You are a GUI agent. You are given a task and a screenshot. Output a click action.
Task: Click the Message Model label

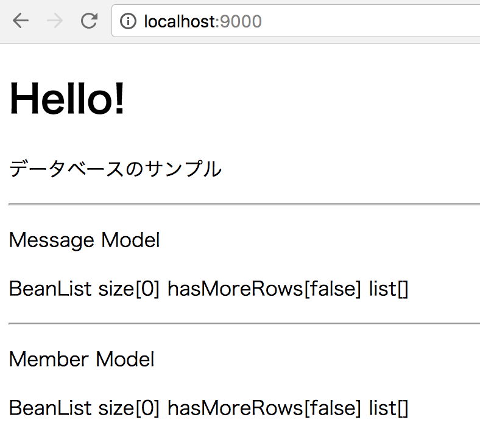pyautogui.click(x=85, y=240)
